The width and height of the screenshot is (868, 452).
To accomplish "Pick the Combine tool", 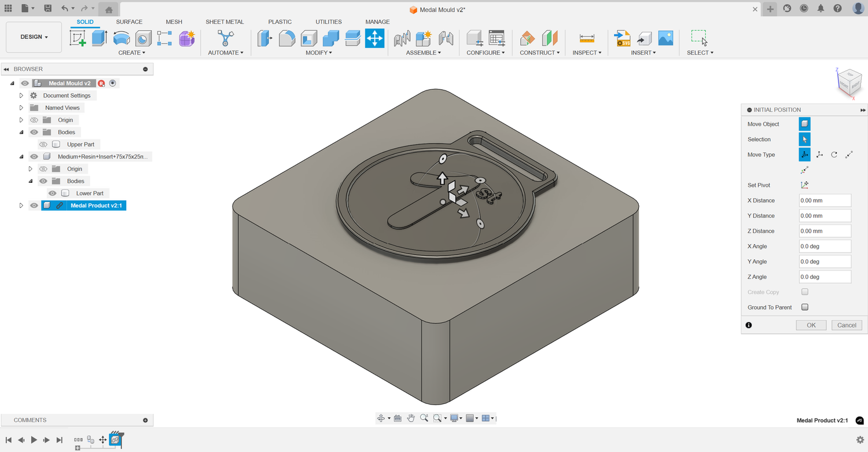I will [x=331, y=38].
